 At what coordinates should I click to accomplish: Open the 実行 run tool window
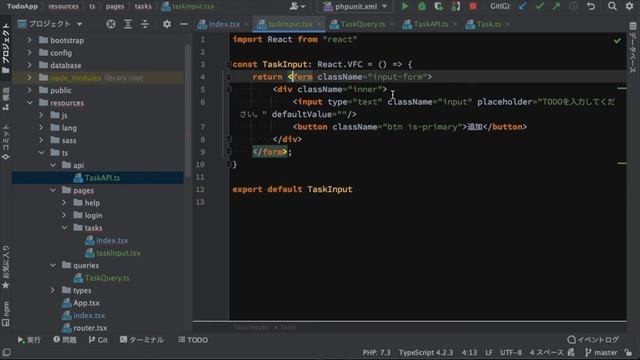tap(29, 340)
